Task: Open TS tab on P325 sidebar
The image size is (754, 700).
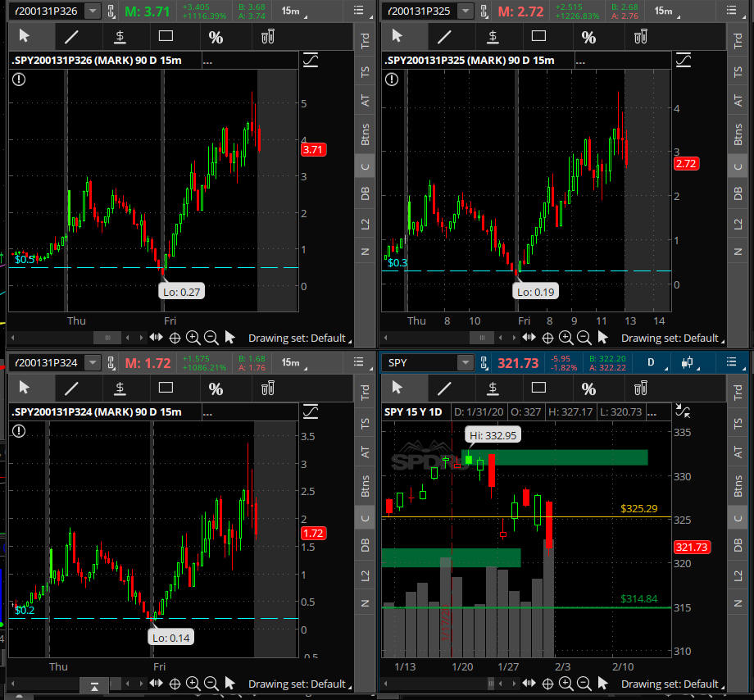Action: [x=738, y=71]
